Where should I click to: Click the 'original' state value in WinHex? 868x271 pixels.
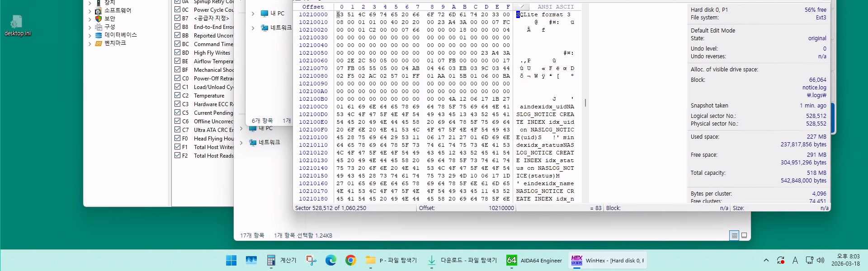pos(817,38)
